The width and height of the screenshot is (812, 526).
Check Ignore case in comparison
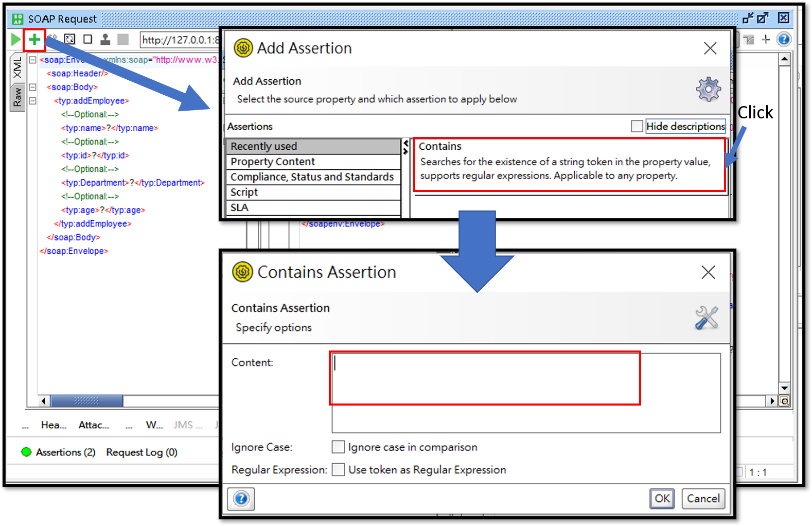tap(338, 447)
